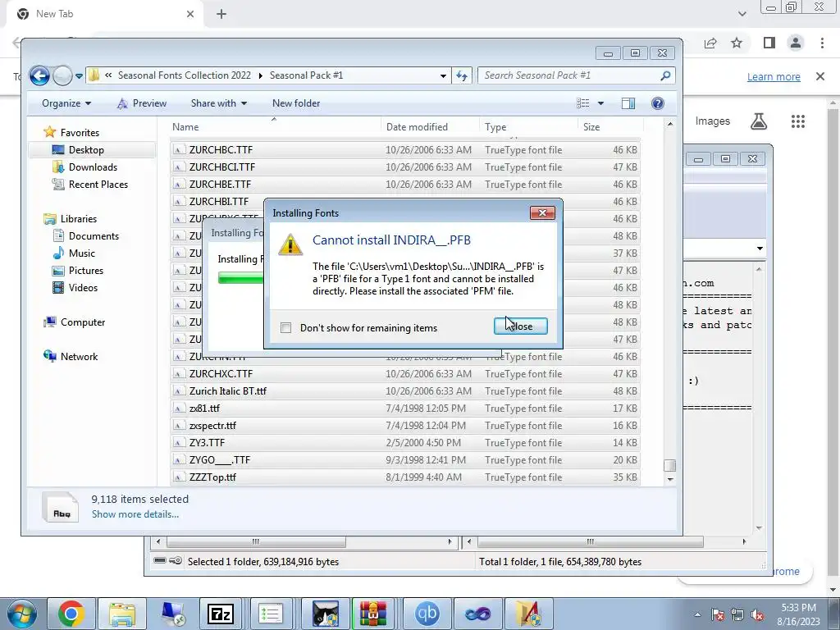The width and height of the screenshot is (840, 630).
Task: Open Pictures library
Action: pyautogui.click(x=85, y=271)
